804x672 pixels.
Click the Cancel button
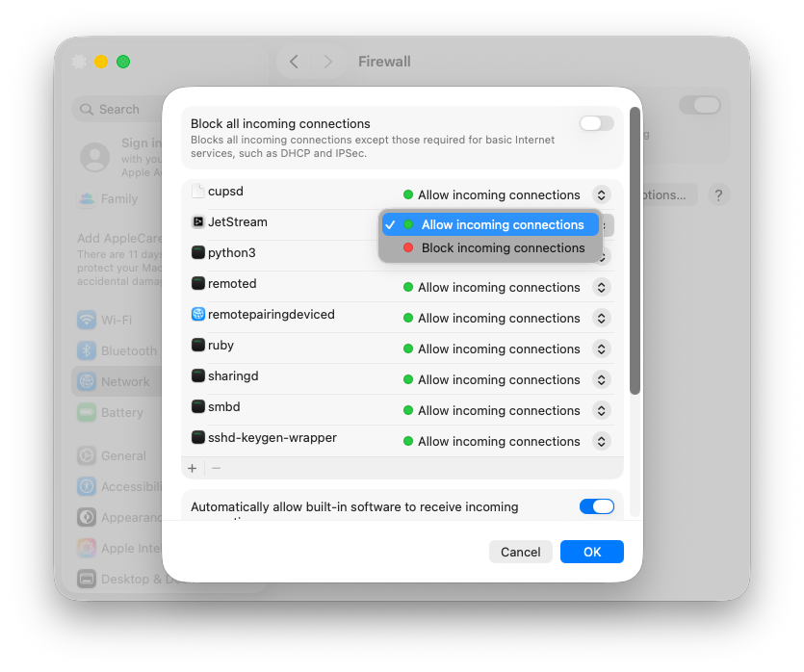[x=521, y=552]
